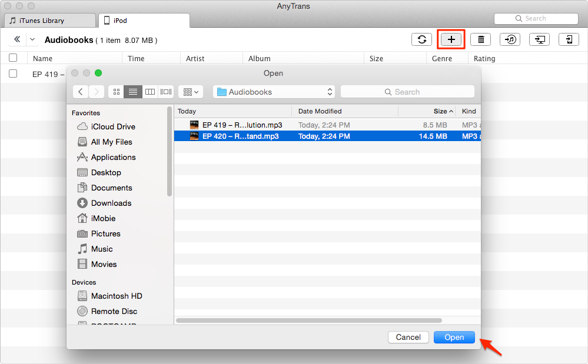Viewport: 588px width, 364px height.
Task: Toggle the select-all checkbox in header
Action: click(13, 58)
